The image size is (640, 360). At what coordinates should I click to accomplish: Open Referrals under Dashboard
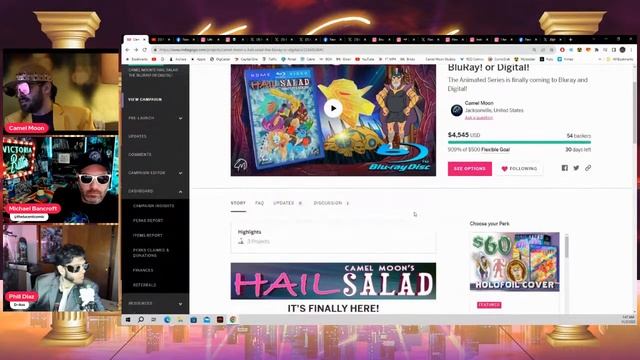[144, 285]
